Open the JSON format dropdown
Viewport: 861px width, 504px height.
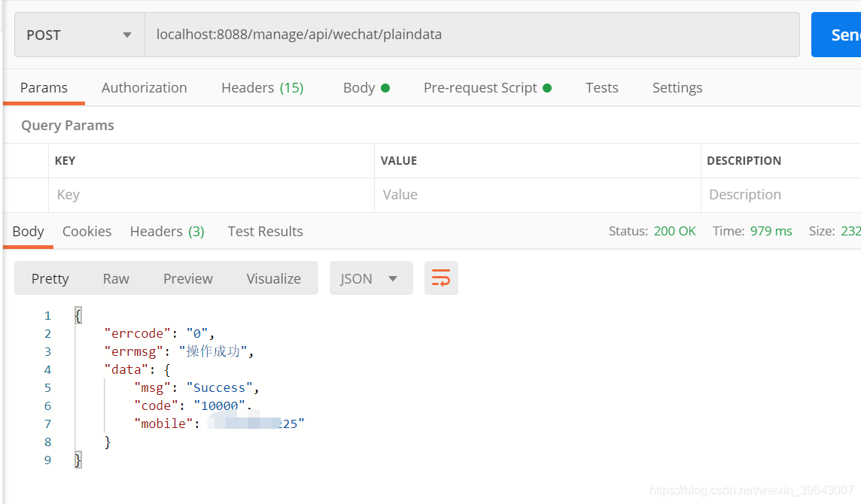(x=371, y=278)
